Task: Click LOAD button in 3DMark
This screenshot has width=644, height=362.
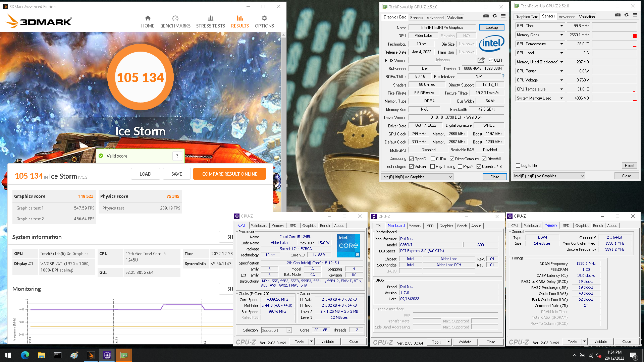Action: tap(145, 174)
